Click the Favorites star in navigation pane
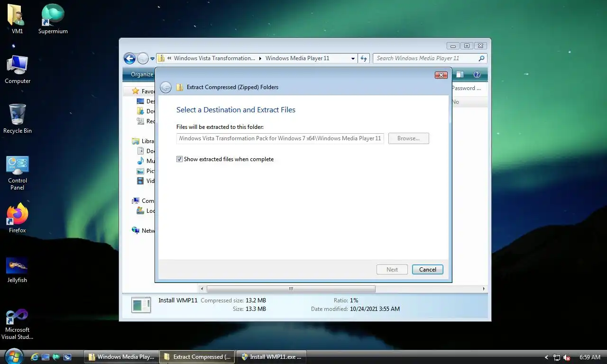 [136, 91]
